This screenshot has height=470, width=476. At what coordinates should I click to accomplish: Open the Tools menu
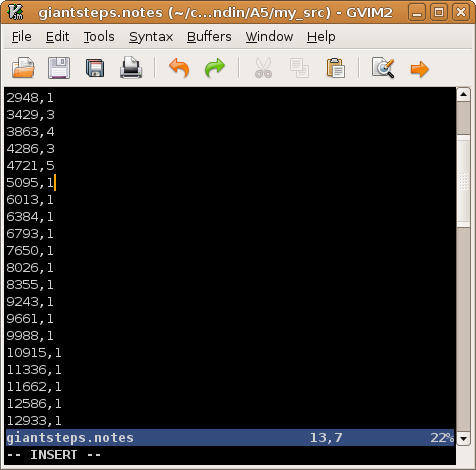99,36
